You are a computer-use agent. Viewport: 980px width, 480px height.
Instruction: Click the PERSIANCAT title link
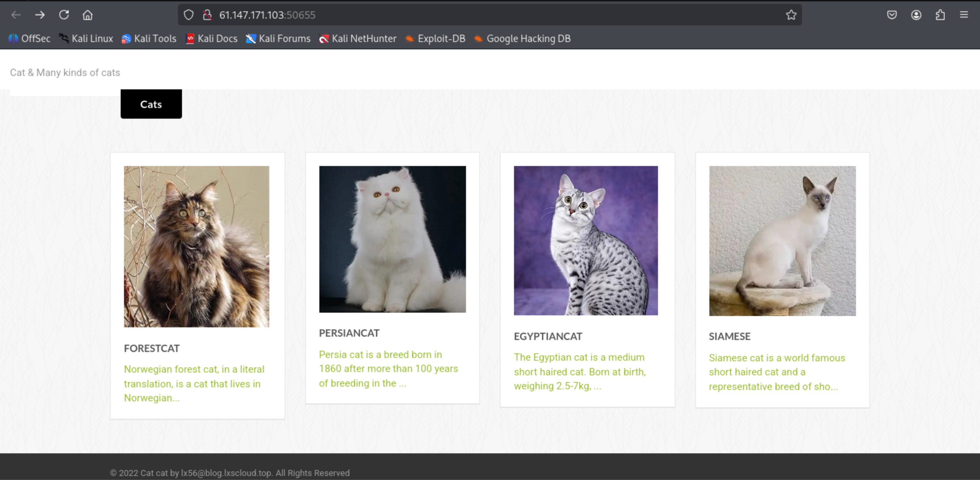click(x=349, y=333)
